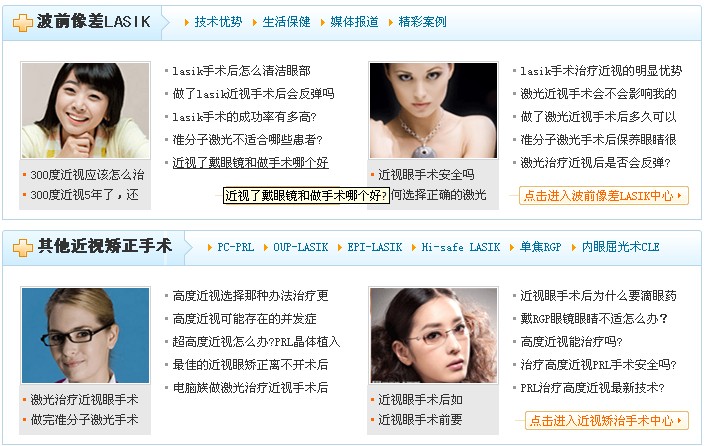Open photo of curly-haired woman with glasses
706x446 pixels.
(x=434, y=335)
